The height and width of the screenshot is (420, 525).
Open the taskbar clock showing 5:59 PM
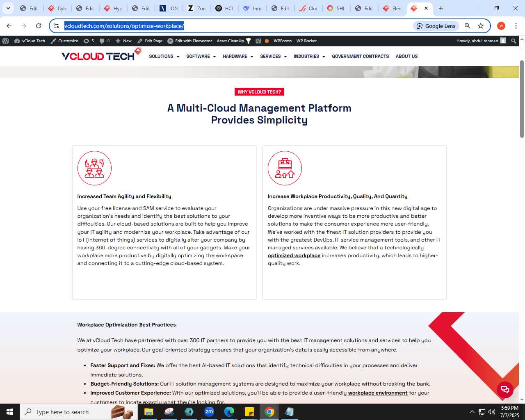pyautogui.click(x=510, y=412)
